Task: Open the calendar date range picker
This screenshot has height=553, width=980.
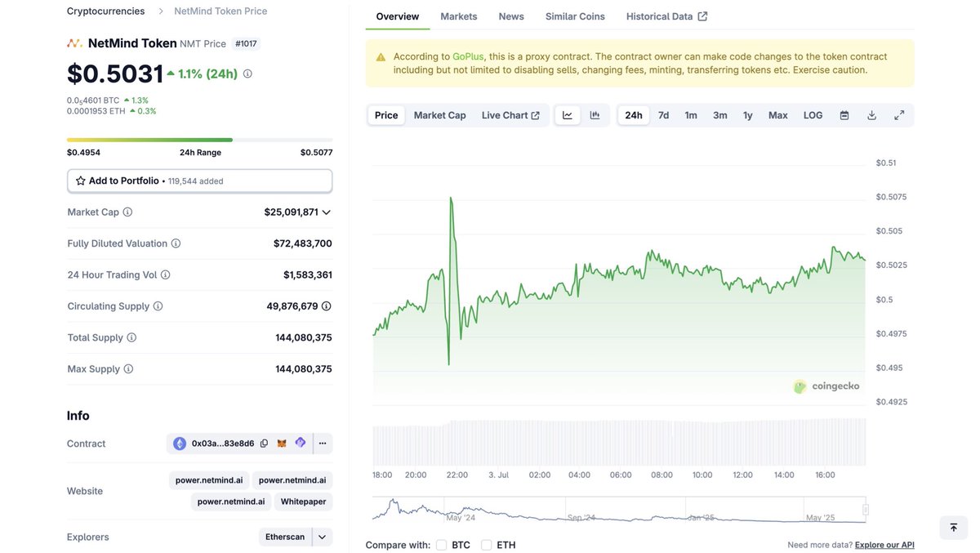Action: click(x=844, y=115)
